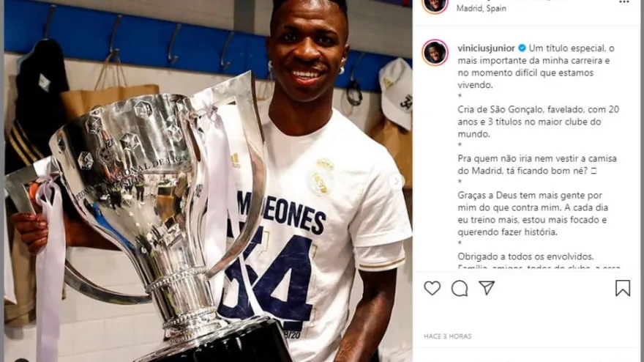The image size is (644, 362).
Task: Click caption line Cria de São Gonçalo
Action: pyautogui.click(x=539, y=122)
